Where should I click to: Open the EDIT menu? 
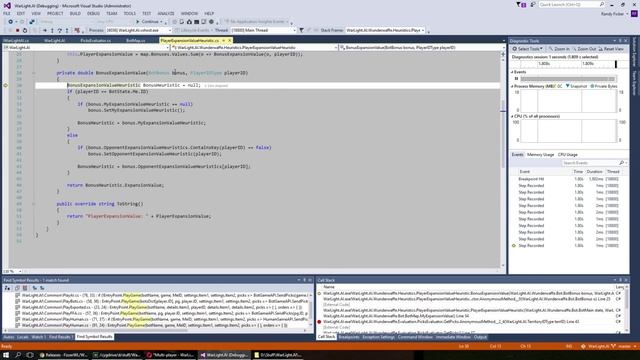21,13
